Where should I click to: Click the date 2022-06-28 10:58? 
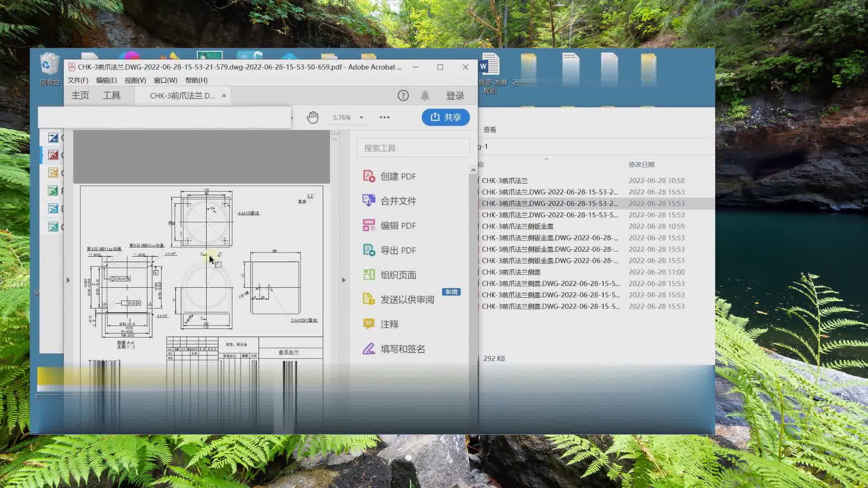(656, 180)
